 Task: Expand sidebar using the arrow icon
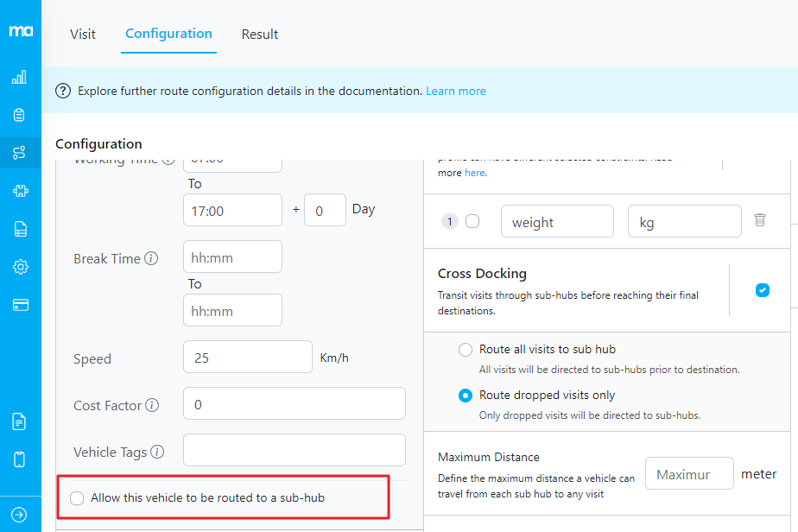point(19,516)
